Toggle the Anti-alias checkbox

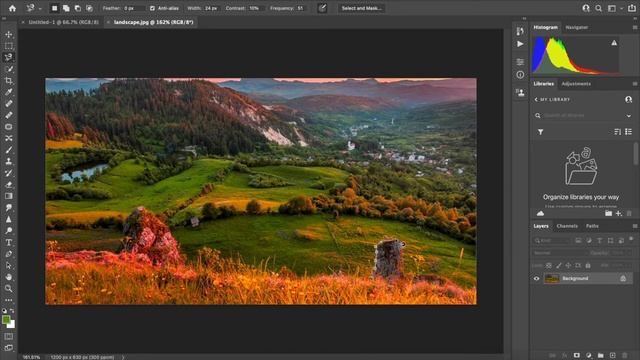click(152, 8)
